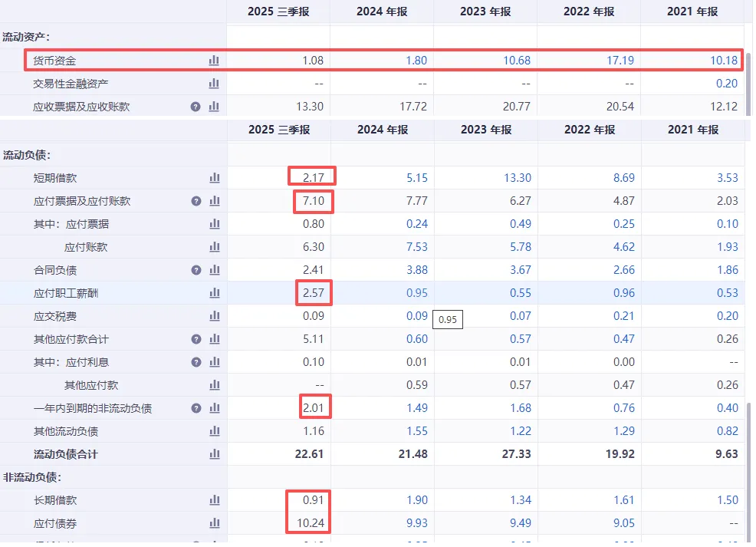This screenshot has height=547, width=756.
Task: Select 2024 年报 column header in top table
Action: (x=382, y=12)
